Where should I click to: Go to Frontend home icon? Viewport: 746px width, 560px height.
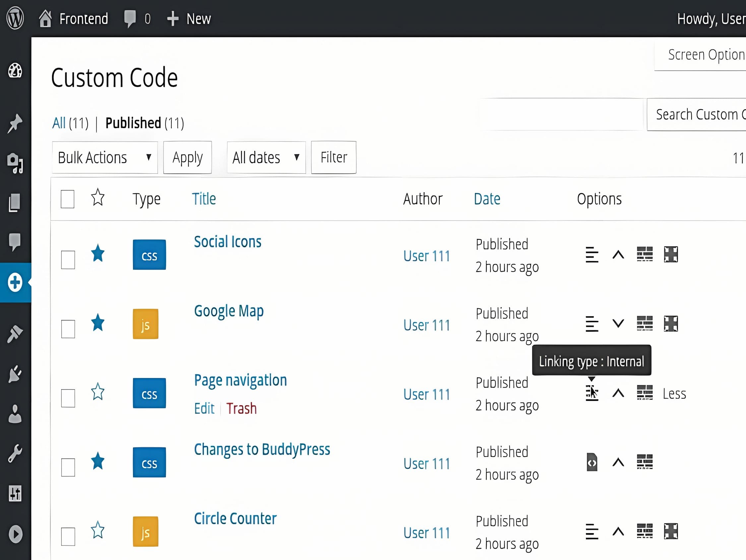pos(45,18)
